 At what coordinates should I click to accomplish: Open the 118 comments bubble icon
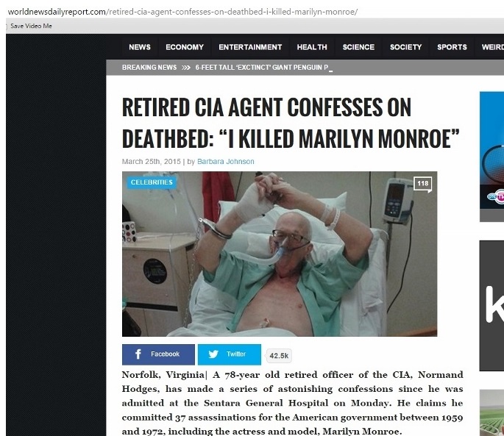coord(422,184)
